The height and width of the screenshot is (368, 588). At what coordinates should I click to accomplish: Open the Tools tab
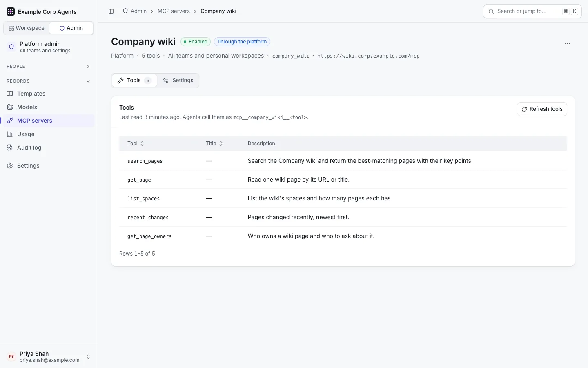tap(134, 81)
